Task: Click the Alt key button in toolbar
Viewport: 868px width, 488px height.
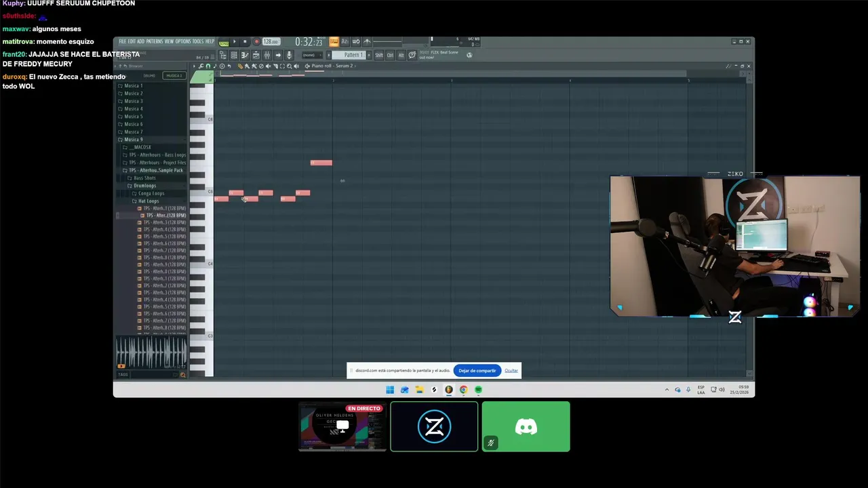Action: 401,55
